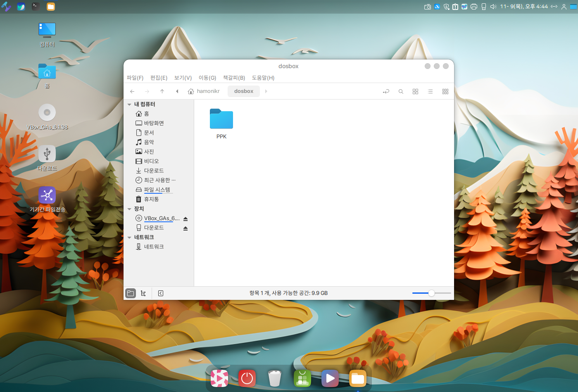Screen dimensions: 578x392
Task: Switch to icon view mode
Action: tap(415, 91)
